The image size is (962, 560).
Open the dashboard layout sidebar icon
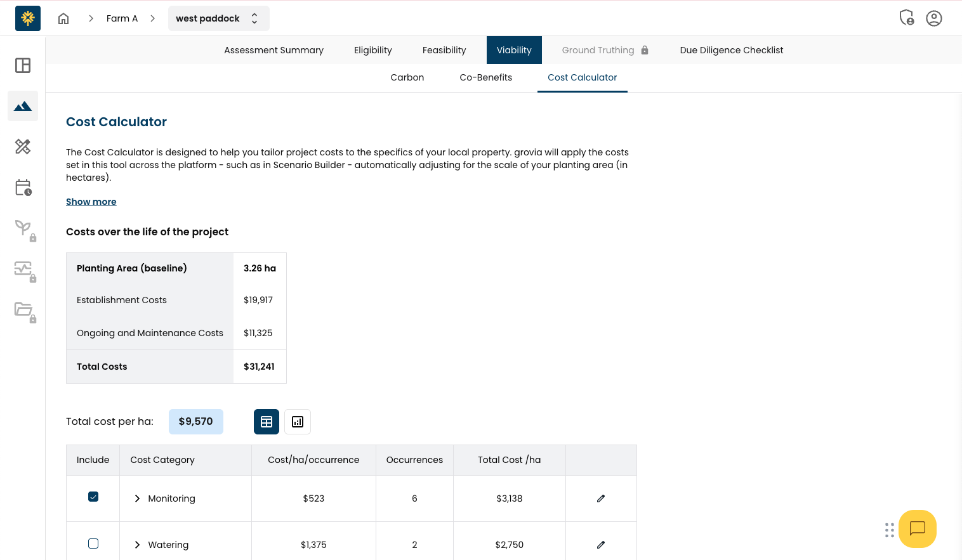pos(23,65)
